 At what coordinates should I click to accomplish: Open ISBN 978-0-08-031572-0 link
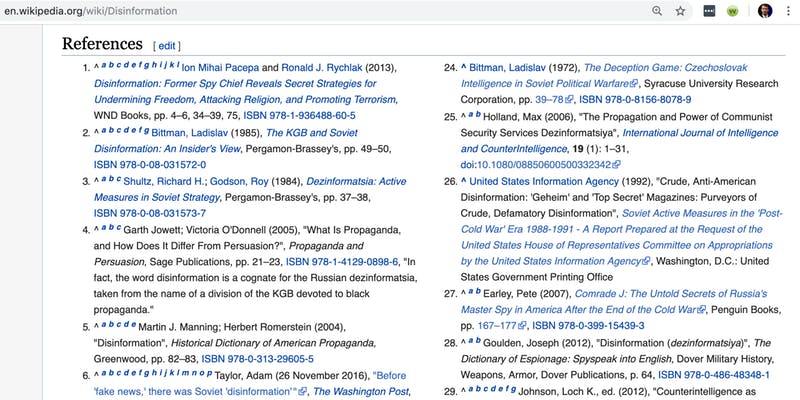coord(150,165)
